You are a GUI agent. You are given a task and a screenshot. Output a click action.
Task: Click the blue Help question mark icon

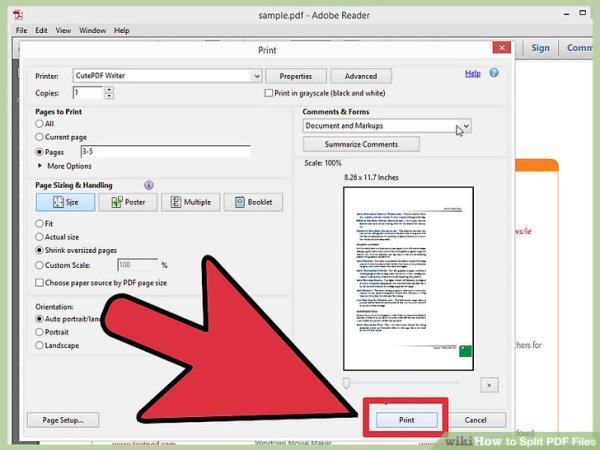[x=494, y=73]
